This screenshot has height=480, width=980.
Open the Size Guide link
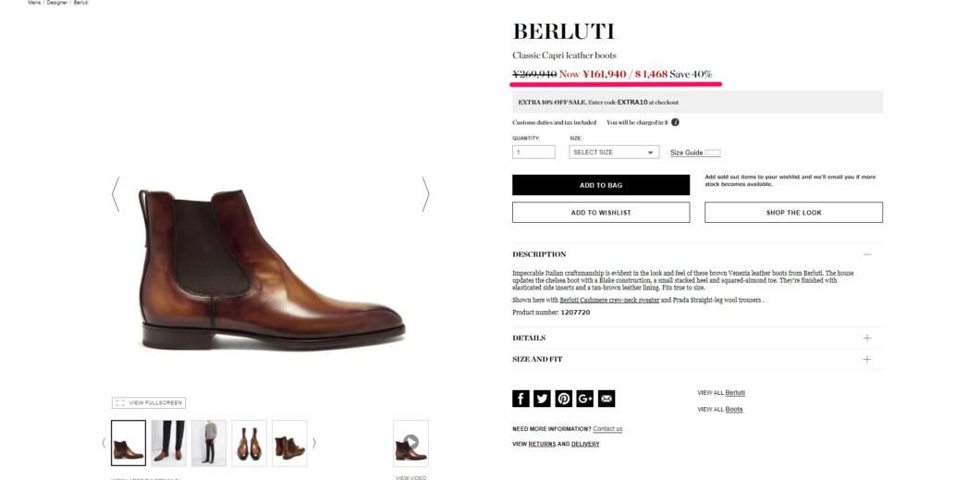pos(686,153)
